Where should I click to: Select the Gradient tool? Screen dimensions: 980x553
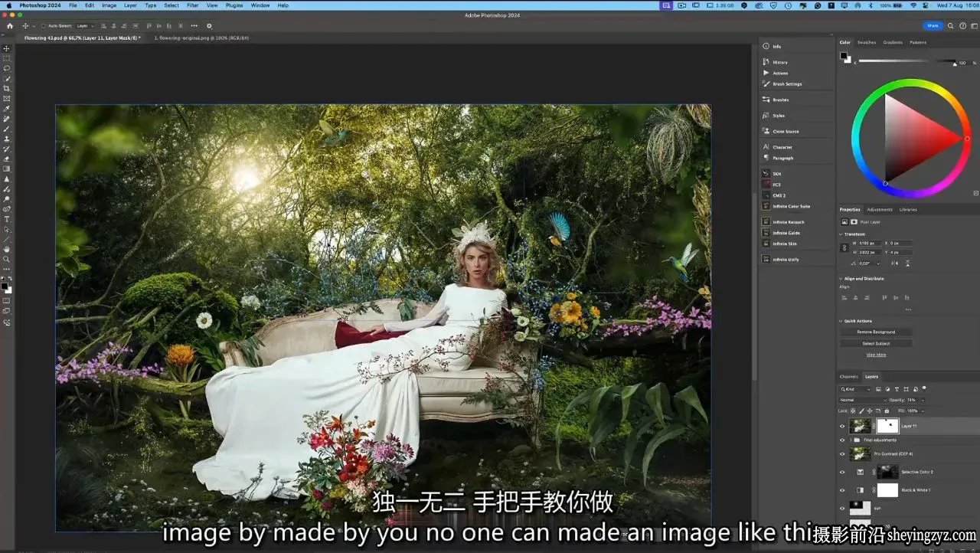(7, 169)
